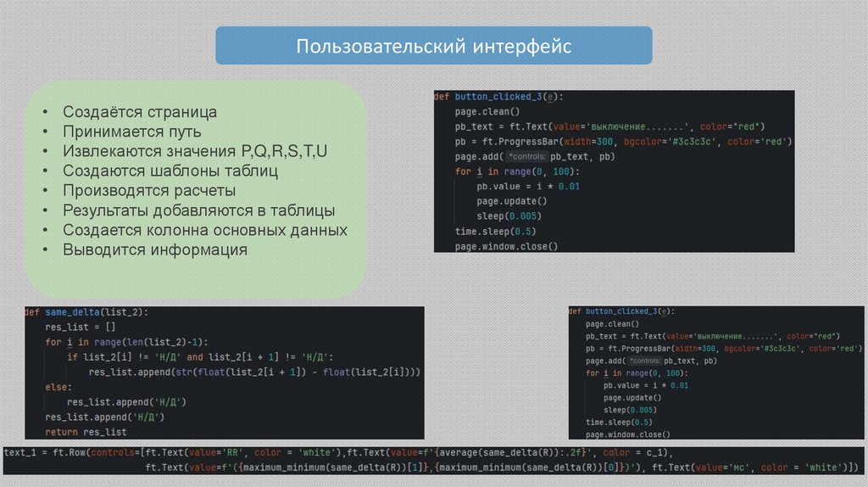
Task: Select the bullet "Создается колонна основных данных"
Action: pyautogui.click(x=205, y=230)
